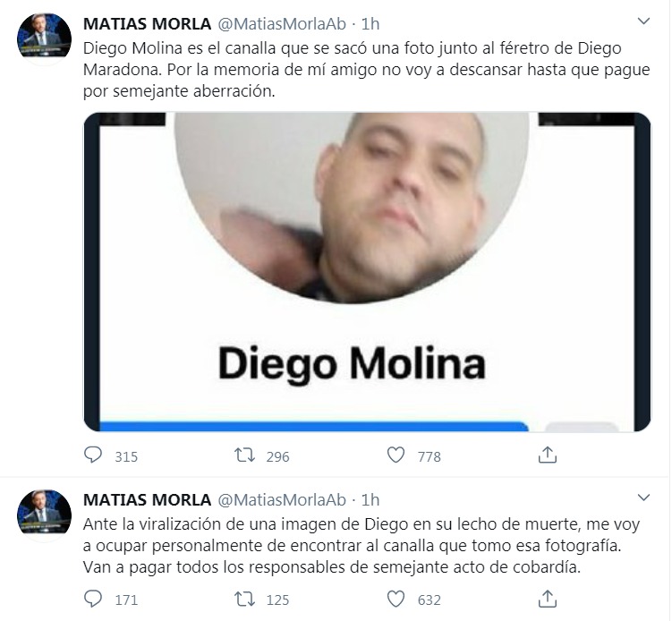Open Matias Morla avatar on first tweet
This screenshot has width=672, height=621.
44,36
